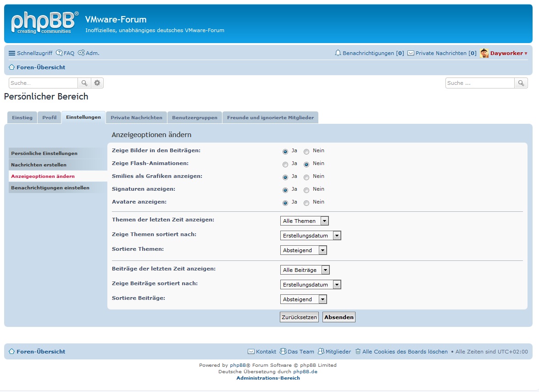Open the Sortiere Beiträge dropdown
Screen dimensions: 539x392
click(x=303, y=299)
